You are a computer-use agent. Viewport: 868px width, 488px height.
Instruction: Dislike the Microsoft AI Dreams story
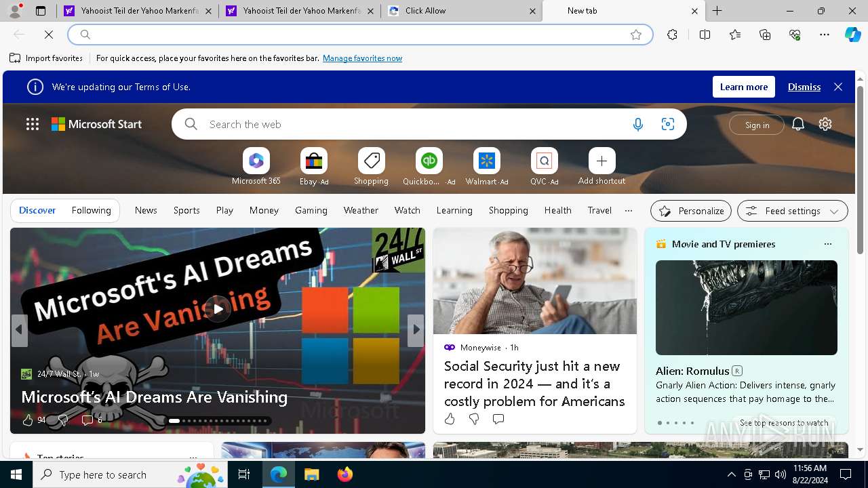tap(63, 420)
